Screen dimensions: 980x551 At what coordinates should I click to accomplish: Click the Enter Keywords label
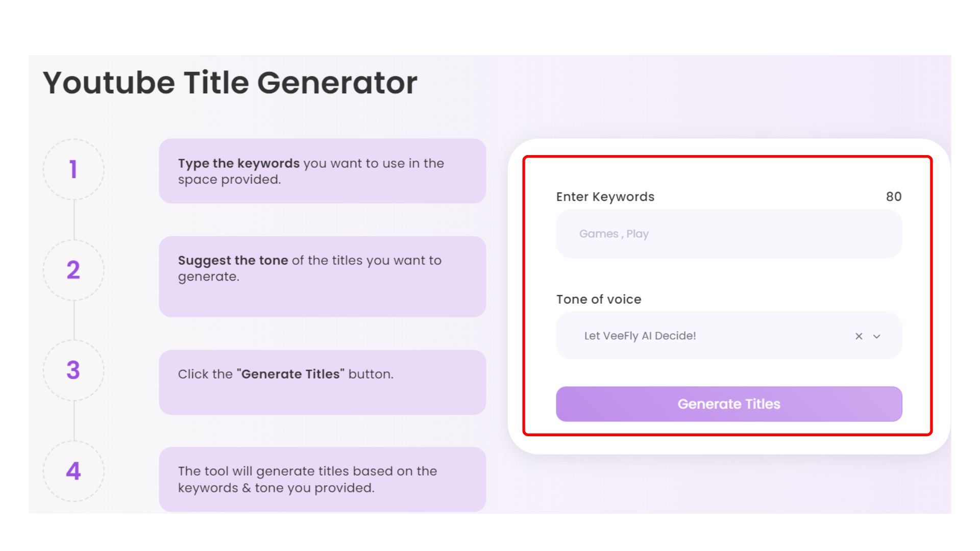[x=605, y=197]
